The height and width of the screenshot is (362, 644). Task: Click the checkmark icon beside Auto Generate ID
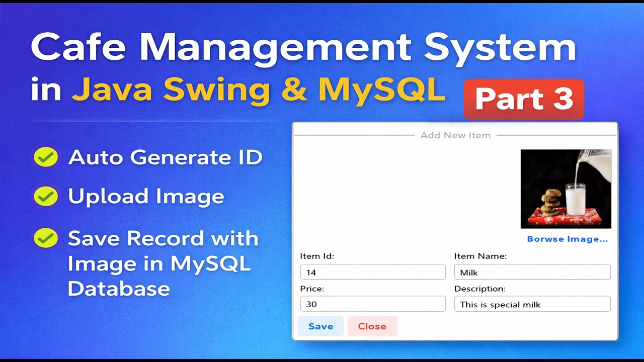click(x=46, y=157)
